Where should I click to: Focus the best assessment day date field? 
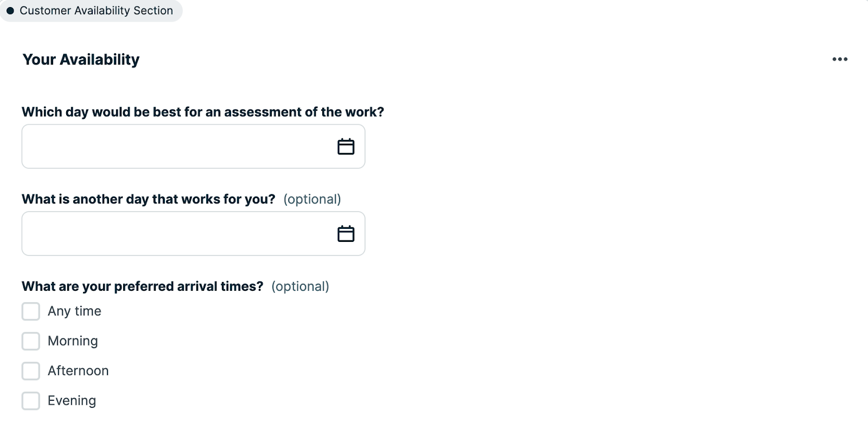(174, 146)
